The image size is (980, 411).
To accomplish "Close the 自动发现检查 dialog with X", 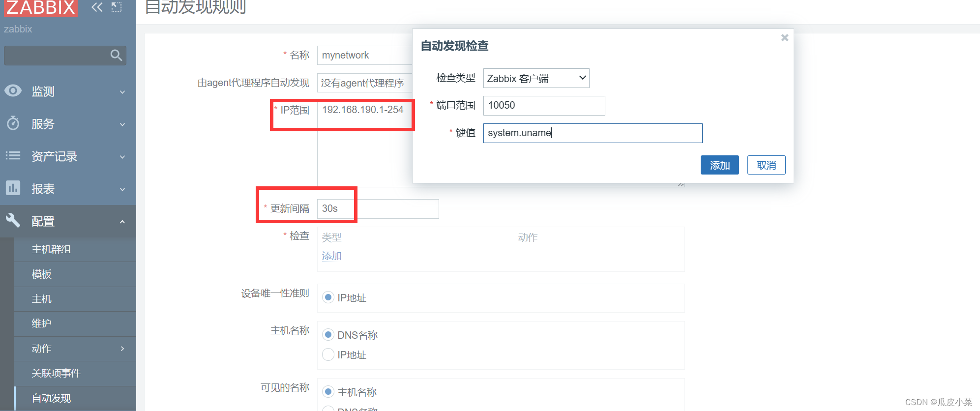I will click(x=785, y=38).
